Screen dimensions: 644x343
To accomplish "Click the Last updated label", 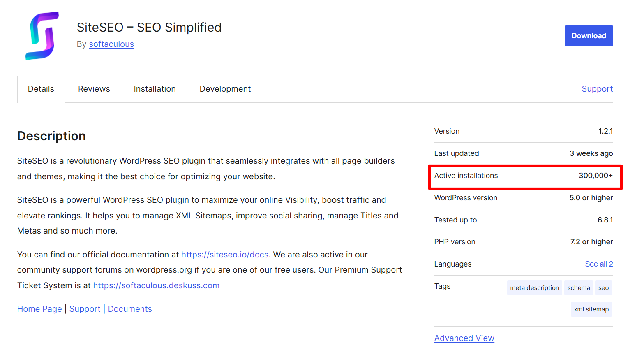I will [x=457, y=153].
